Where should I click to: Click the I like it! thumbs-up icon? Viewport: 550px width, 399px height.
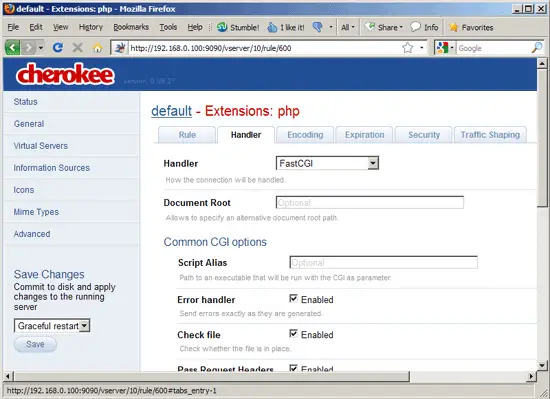coord(272,27)
